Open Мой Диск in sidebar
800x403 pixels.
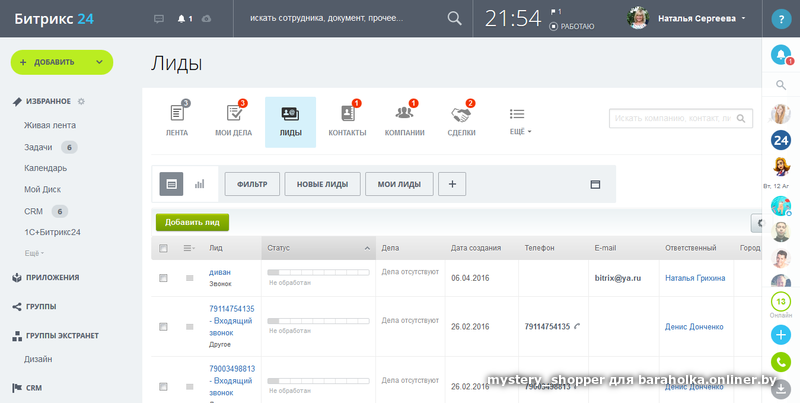coord(42,189)
